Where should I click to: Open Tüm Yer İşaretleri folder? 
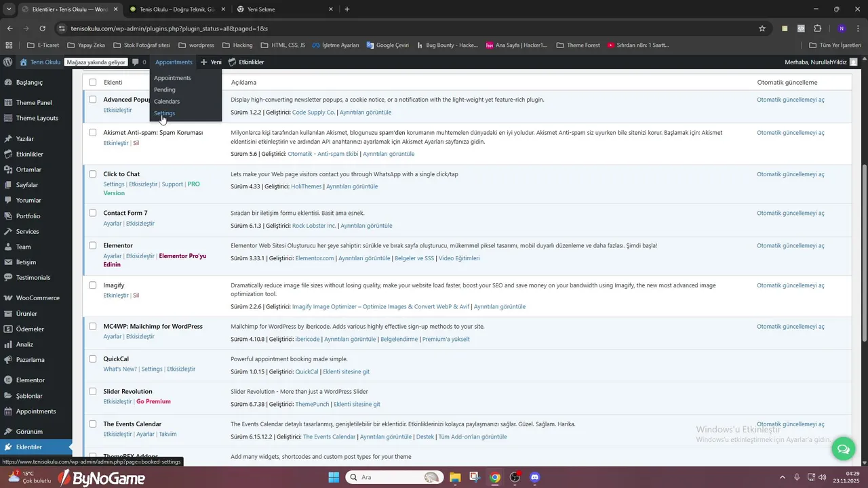(836, 45)
